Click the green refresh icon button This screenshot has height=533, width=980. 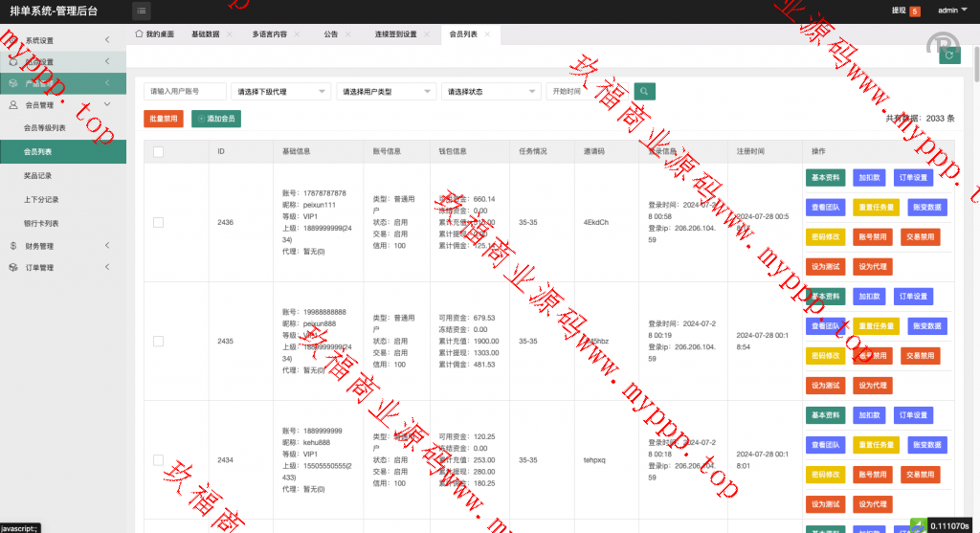tap(949, 56)
